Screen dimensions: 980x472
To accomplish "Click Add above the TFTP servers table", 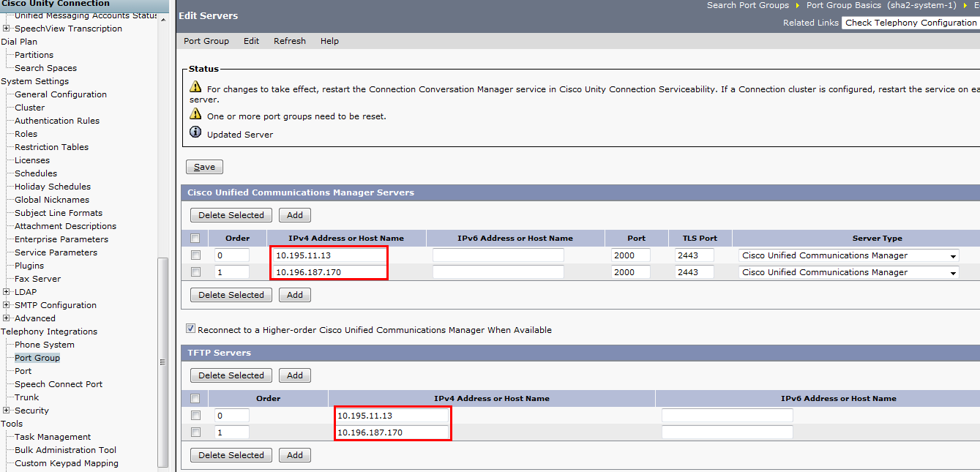I will (295, 375).
